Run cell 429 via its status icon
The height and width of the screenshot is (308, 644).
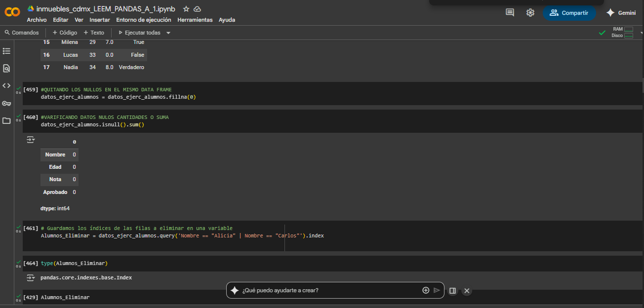coord(18,298)
